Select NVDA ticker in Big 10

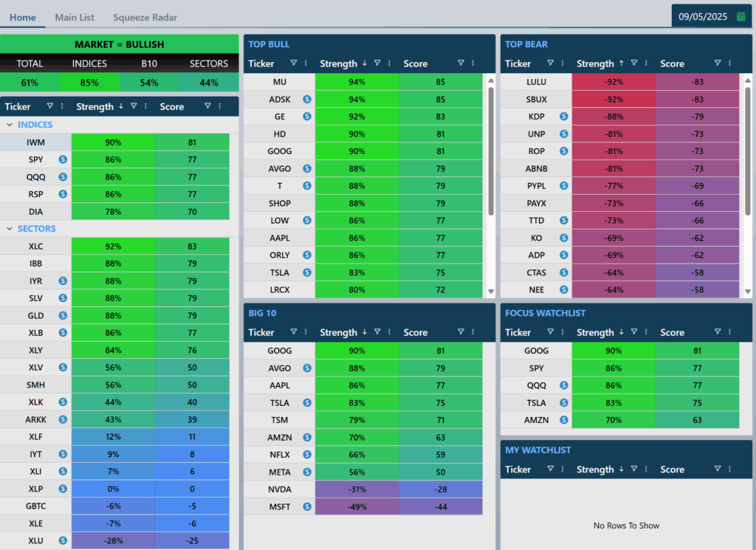point(280,489)
